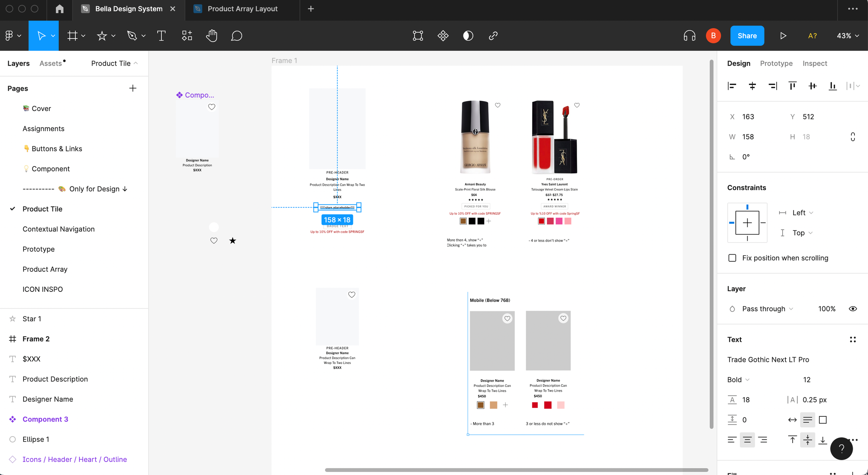Toggle constrain proportions lock icon
Viewport: 868px width, 475px height.
pyautogui.click(x=853, y=137)
